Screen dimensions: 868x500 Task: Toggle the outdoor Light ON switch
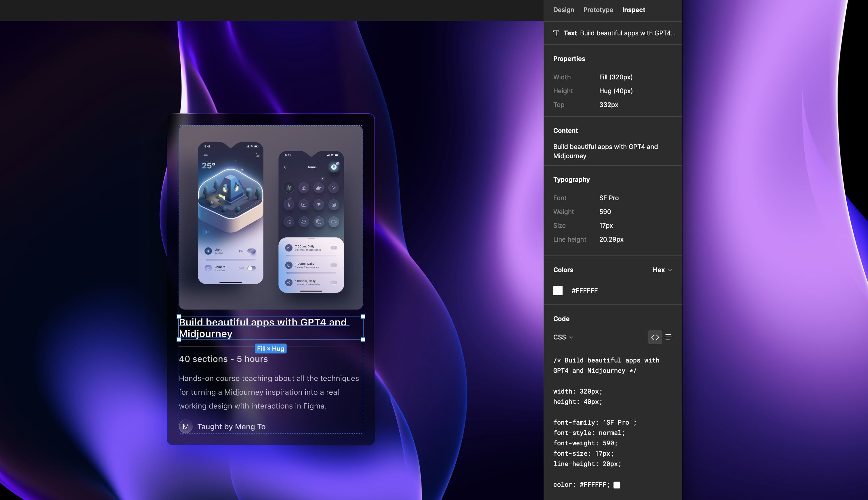point(252,251)
